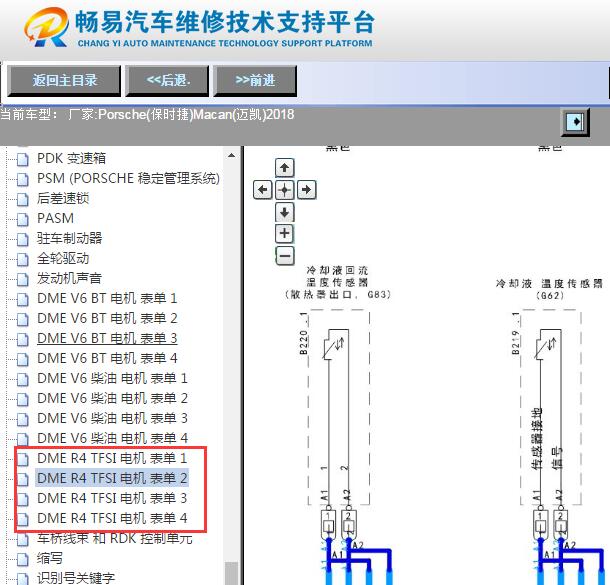610x585 pixels.
Task: Select DME V6 柴油 电机 表单 2
Action: [112, 398]
